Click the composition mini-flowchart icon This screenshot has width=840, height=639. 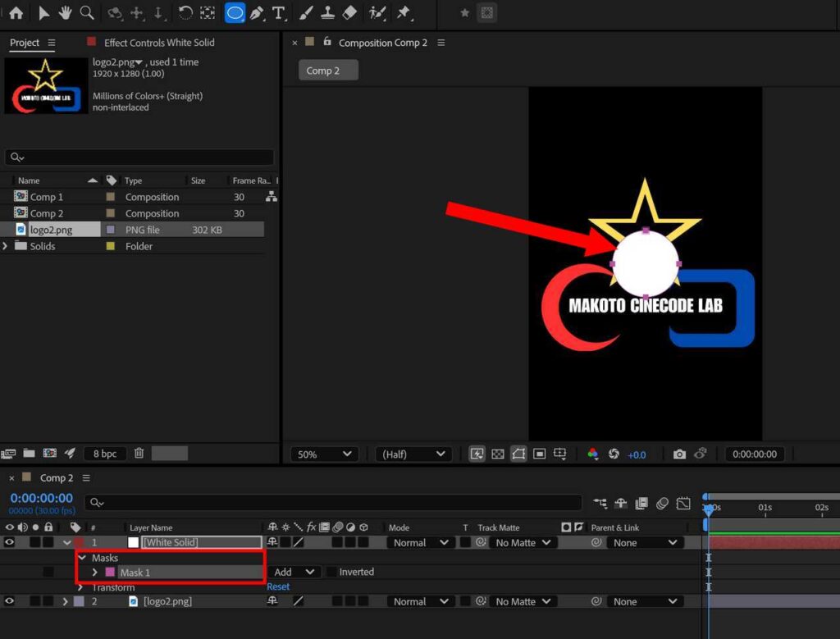[x=600, y=503]
